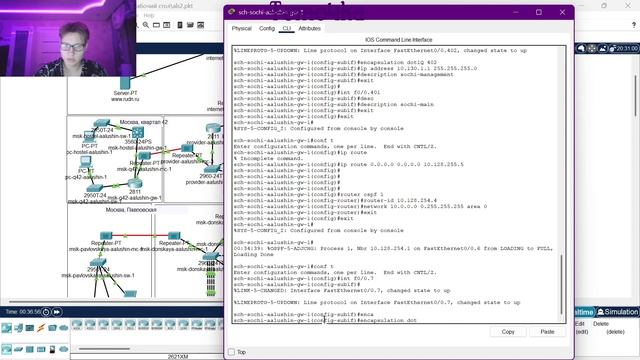
Task: Click the CLI terminal vertical scrollbar
Action: point(562,284)
